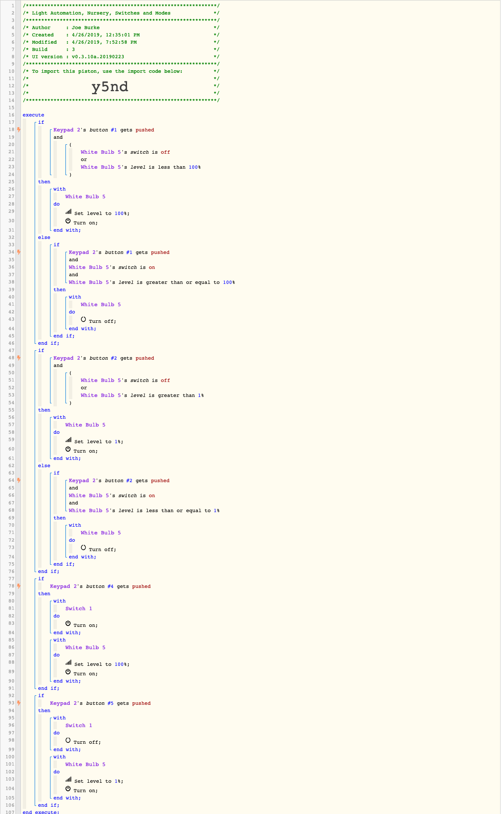Click the 'and' operator on line 19
Image resolution: width=504 pixels, height=814 pixels.
pos(58,137)
